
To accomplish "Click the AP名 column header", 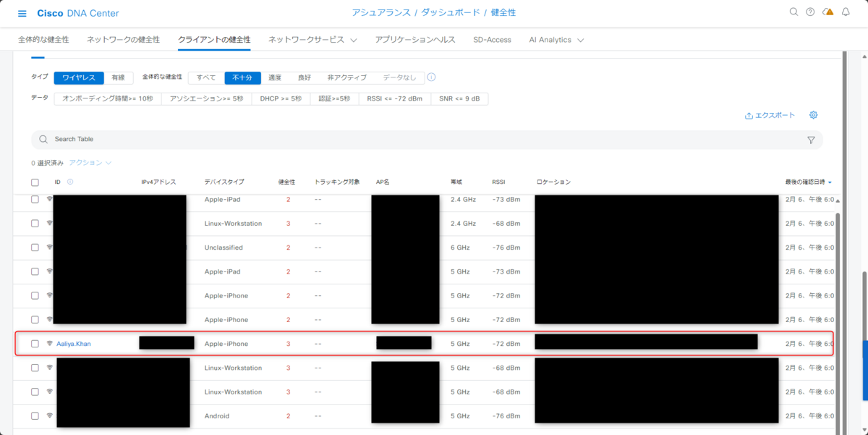I will tap(383, 182).
